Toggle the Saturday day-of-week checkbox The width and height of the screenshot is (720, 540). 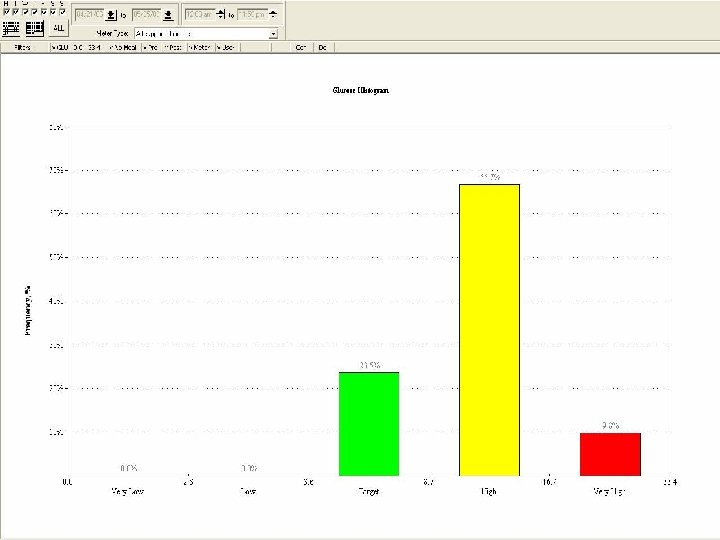point(53,11)
